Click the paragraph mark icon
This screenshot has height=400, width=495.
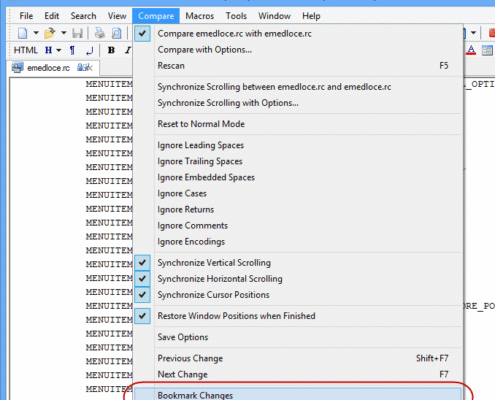click(x=72, y=50)
